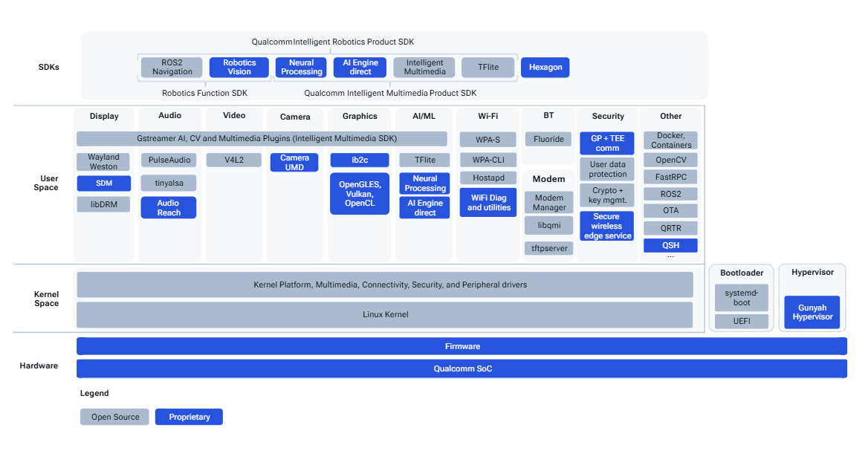Click the libDRM block
Screen dimensions: 868x465
tap(103, 204)
